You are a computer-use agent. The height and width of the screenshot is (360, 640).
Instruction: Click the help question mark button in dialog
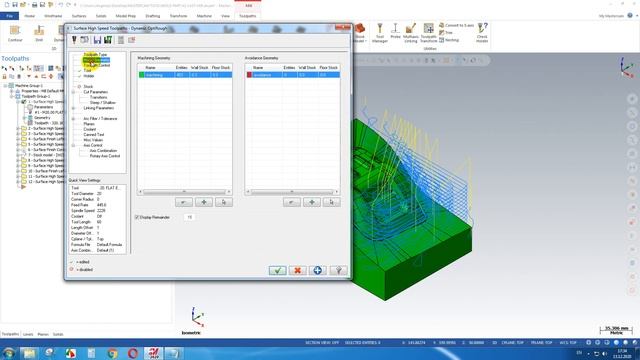(338, 270)
